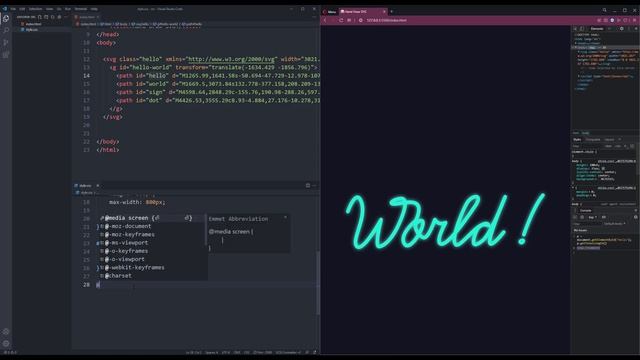Open style.css in the Explorer file list

31,30
